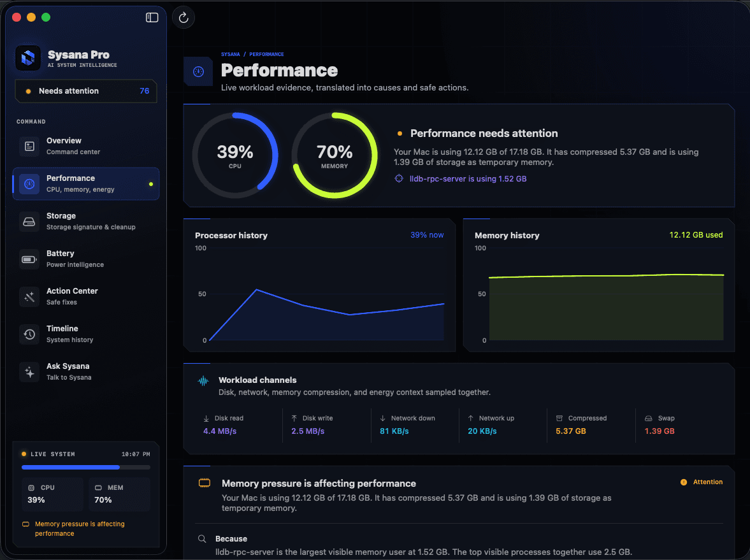Click the '12.12 GB used' label
Viewport: 750px width, 560px height.
[696, 235]
